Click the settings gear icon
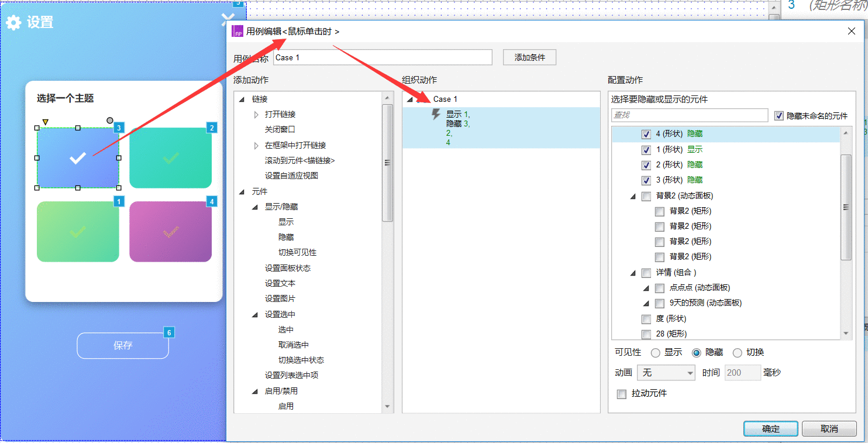 [x=13, y=23]
